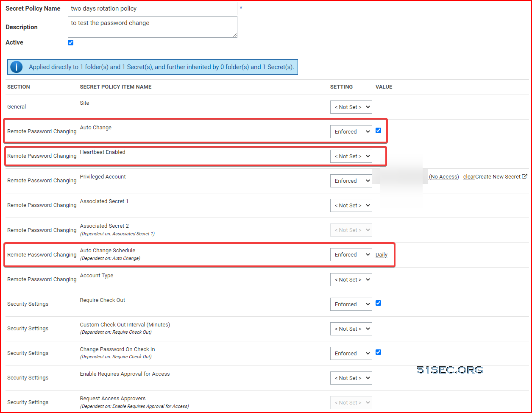
Task: Open the Require Check Out setting dropdown
Action: pyautogui.click(x=351, y=304)
